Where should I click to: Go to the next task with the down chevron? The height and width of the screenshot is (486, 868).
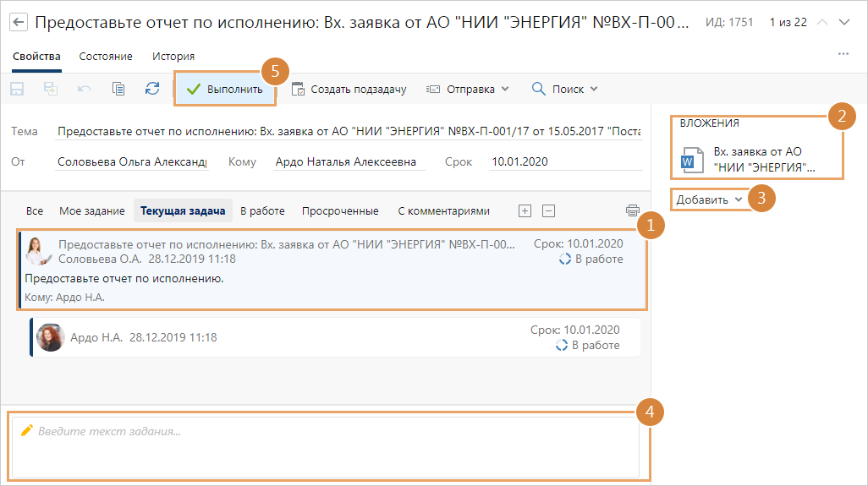click(x=843, y=22)
